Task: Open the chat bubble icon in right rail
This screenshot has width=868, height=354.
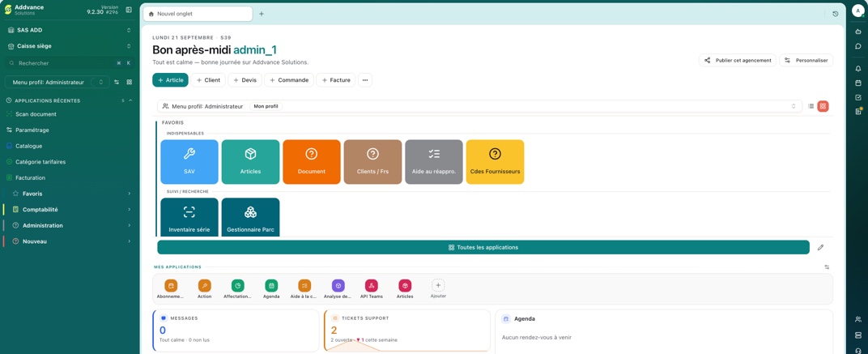Action: [858, 46]
